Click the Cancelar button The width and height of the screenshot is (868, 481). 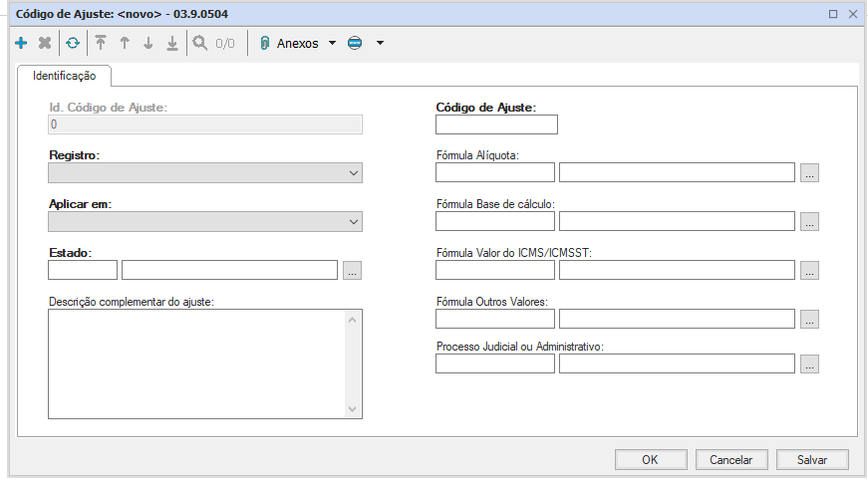tap(730, 460)
